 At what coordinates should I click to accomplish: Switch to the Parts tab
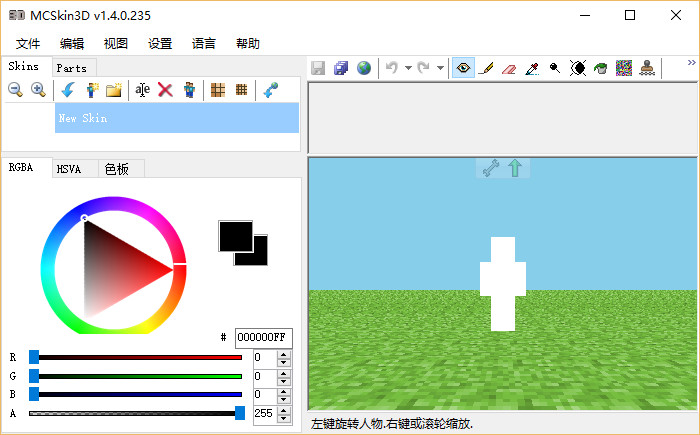pyautogui.click(x=74, y=68)
